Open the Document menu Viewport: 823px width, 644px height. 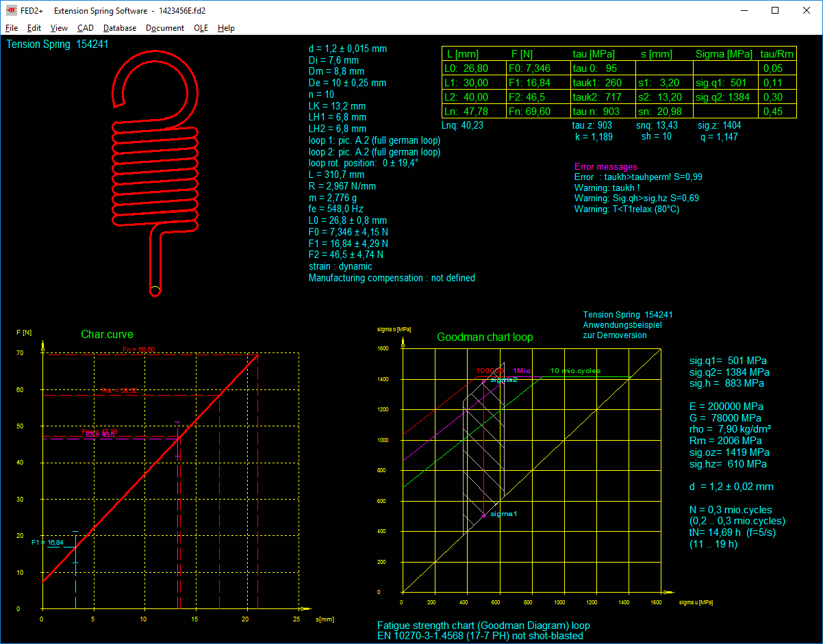click(165, 28)
